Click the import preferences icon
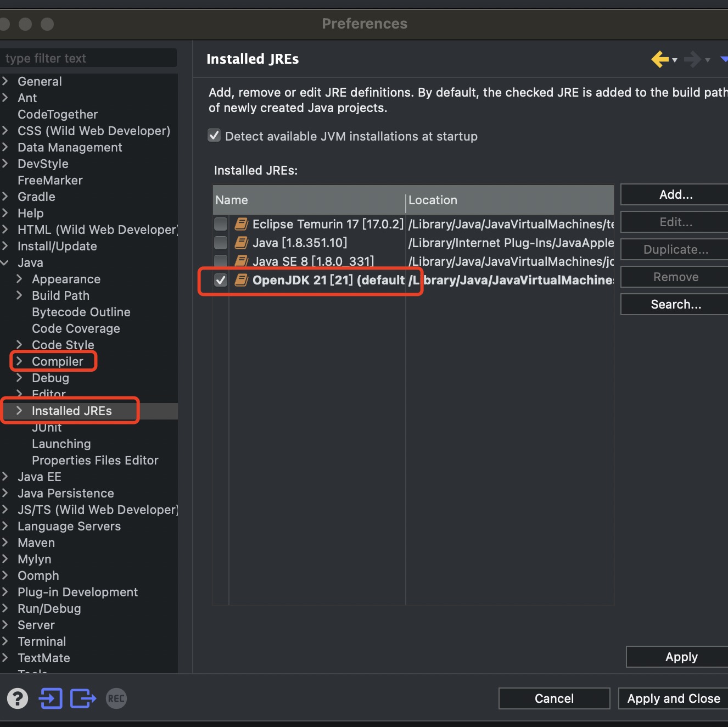This screenshot has width=728, height=727. point(51,698)
